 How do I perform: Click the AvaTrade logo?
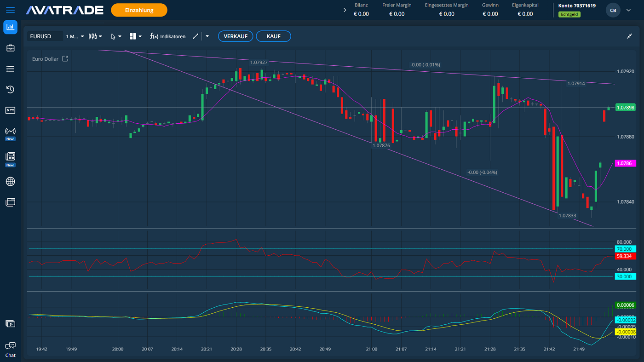64,10
